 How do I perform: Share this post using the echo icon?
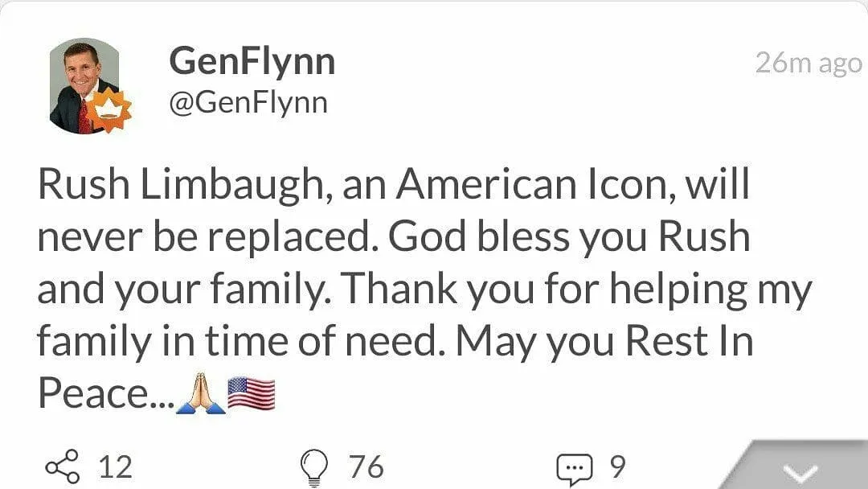(63, 466)
